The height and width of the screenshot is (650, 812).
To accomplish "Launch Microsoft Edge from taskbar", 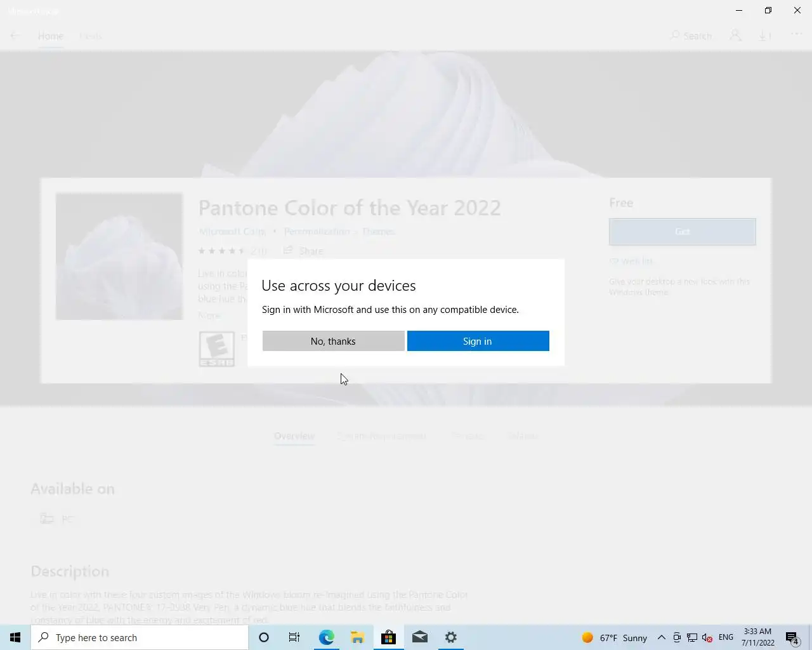I will 326,637.
